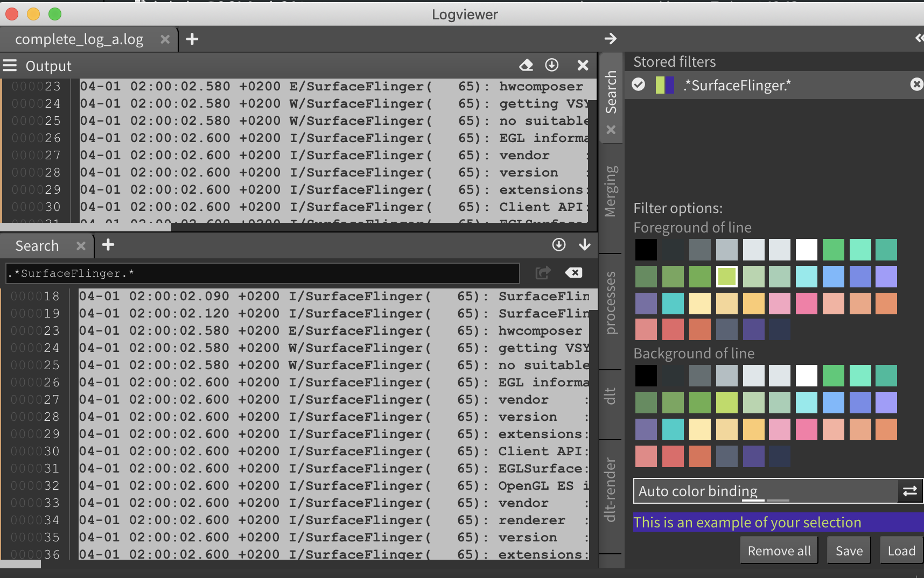Screen dimensions: 924x578
Task: Clear the search field with the backspace icon
Action: pyautogui.click(x=574, y=273)
